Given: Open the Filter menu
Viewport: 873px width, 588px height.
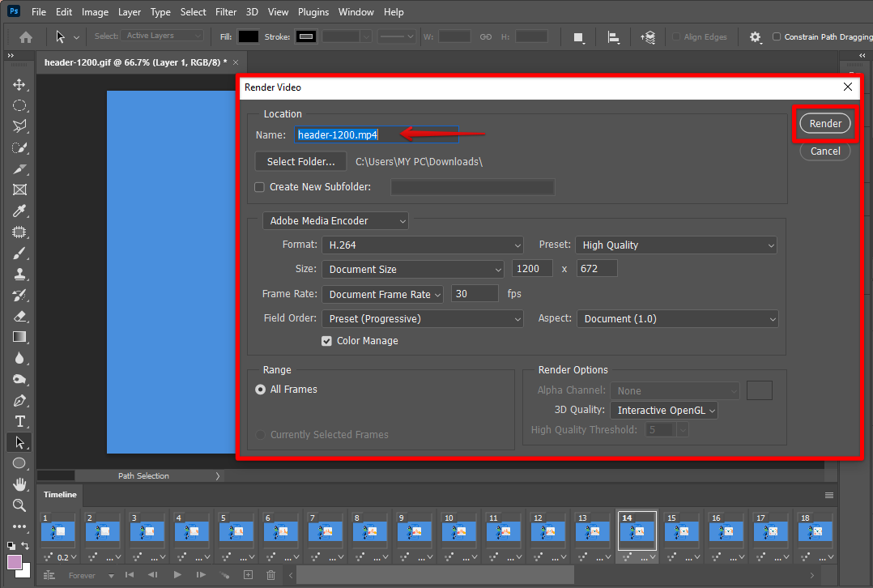Looking at the screenshot, I should click(226, 12).
